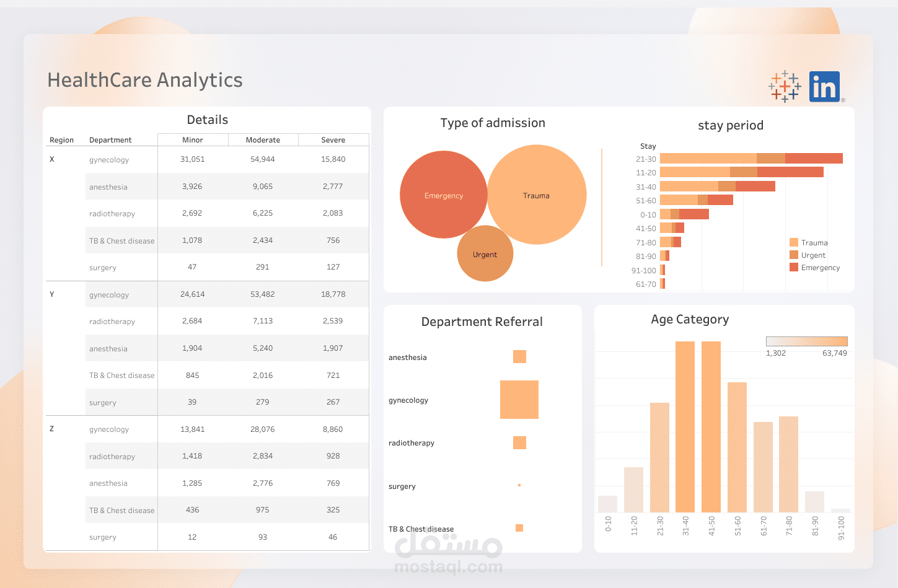Click the 61-70 age category bar
This screenshot has width=898, height=588.
(x=763, y=467)
